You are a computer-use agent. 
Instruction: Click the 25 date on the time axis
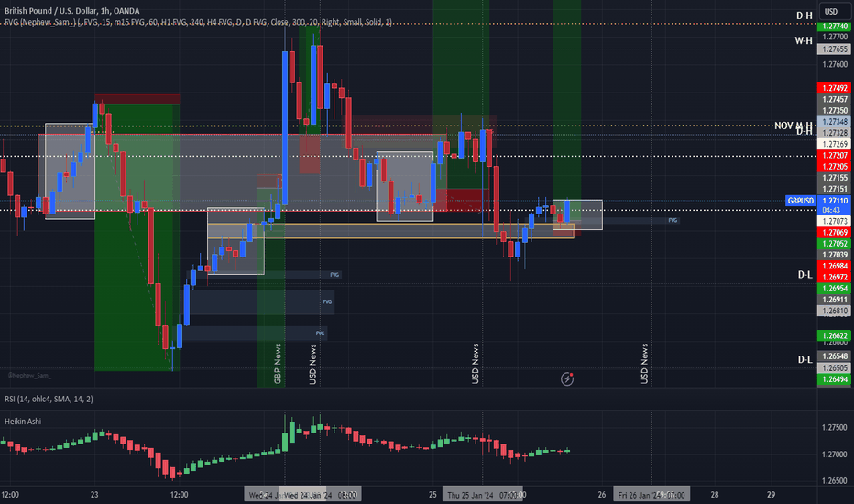pyautogui.click(x=432, y=495)
